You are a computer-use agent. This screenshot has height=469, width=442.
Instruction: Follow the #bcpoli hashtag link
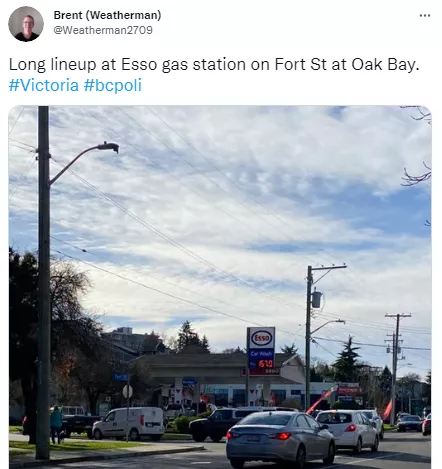(113, 85)
